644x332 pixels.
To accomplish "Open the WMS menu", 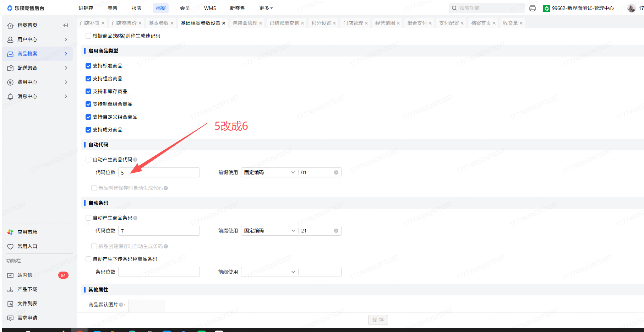I will (210, 8).
